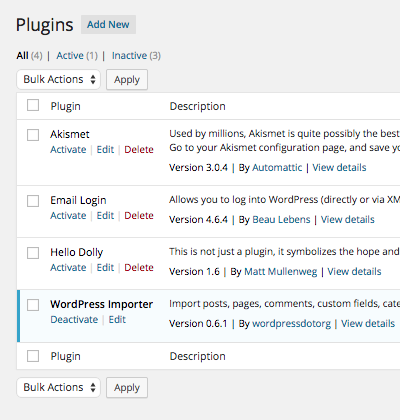Check the Akismet plugin checkbox
The width and height of the screenshot is (400, 420).
(33, 135)
